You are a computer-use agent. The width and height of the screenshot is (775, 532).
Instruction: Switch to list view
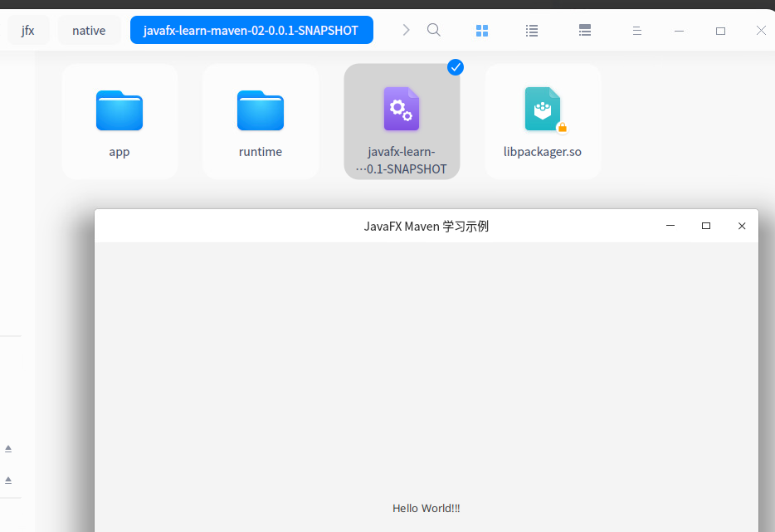point(532,31)
